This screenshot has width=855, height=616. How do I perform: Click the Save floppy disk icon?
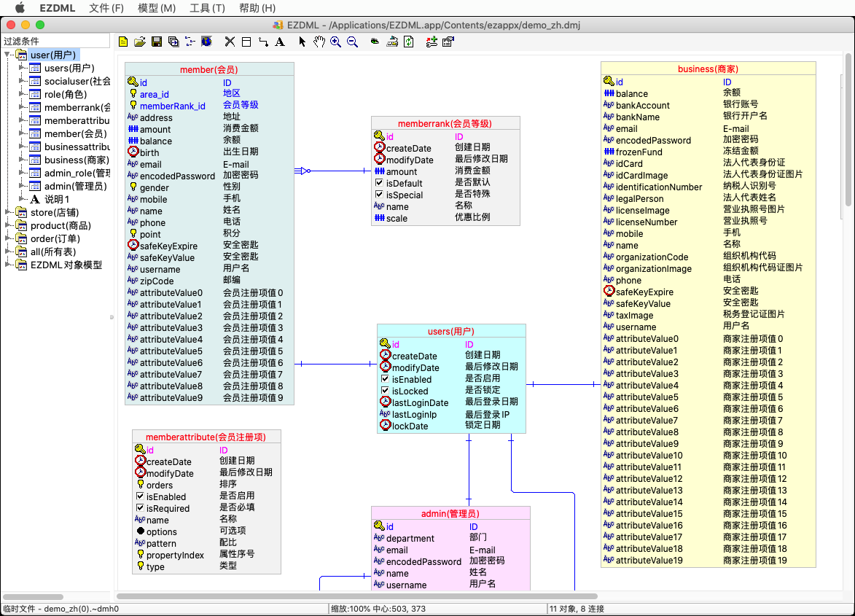(157, 42)
